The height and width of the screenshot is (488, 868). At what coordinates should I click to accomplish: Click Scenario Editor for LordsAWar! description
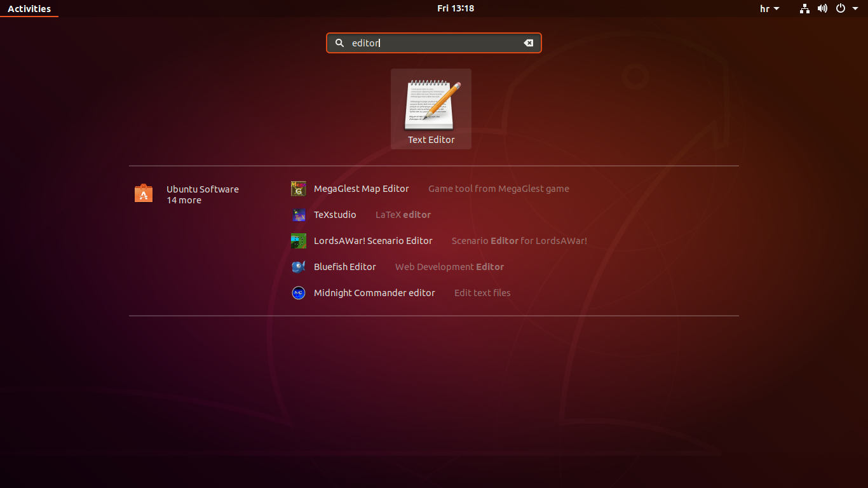pyautogui.click(x=519, y=241)
